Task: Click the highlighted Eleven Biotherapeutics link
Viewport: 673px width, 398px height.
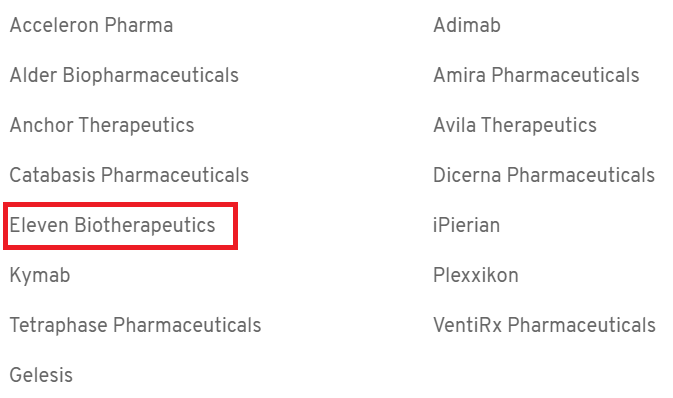Action: (x=112, y=225)
